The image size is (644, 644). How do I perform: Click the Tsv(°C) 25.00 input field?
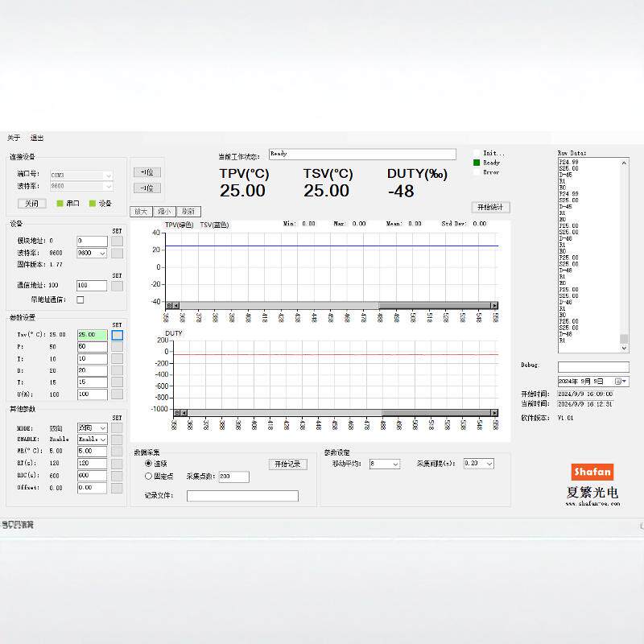(93, 335)
